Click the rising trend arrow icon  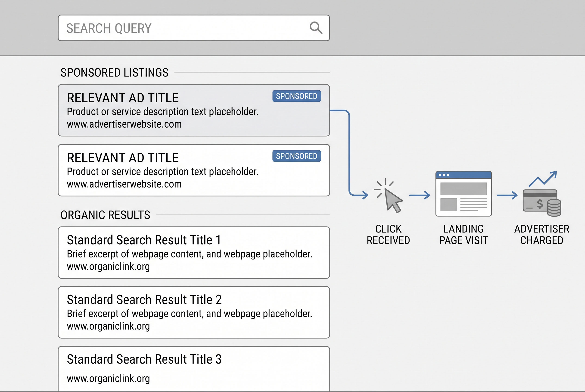pyautogui.click(x=543, y=179)
